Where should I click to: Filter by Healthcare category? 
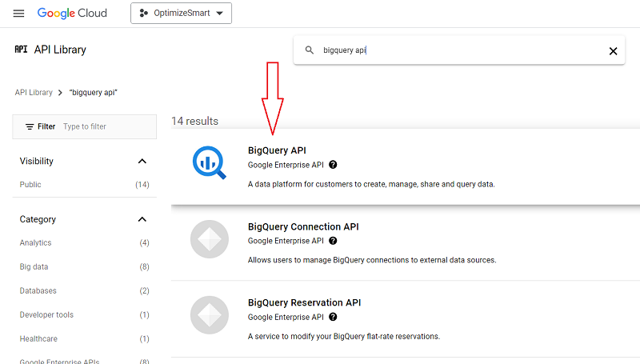38,338
